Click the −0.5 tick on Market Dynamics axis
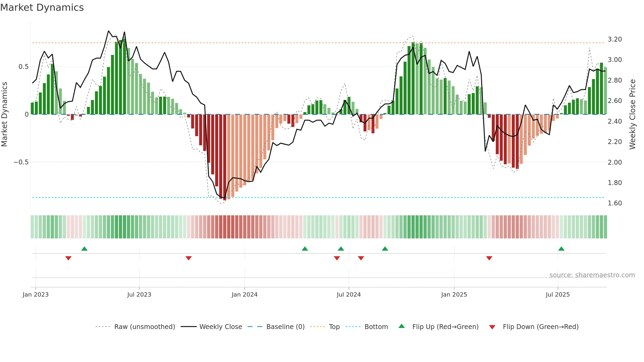The image size is (644, 362). point(21,162)
